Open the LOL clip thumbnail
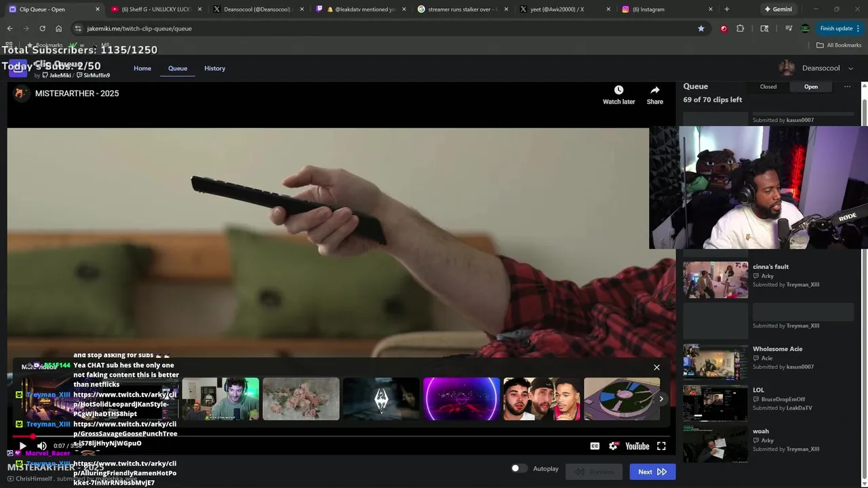This screenshot has width=868, height=488. point(715,403)
